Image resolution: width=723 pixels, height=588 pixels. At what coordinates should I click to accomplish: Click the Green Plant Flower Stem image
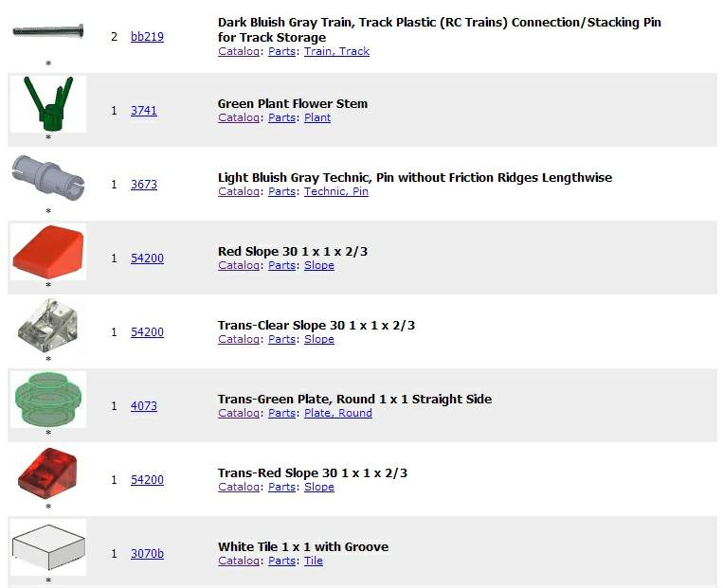[x=47, y=104]
